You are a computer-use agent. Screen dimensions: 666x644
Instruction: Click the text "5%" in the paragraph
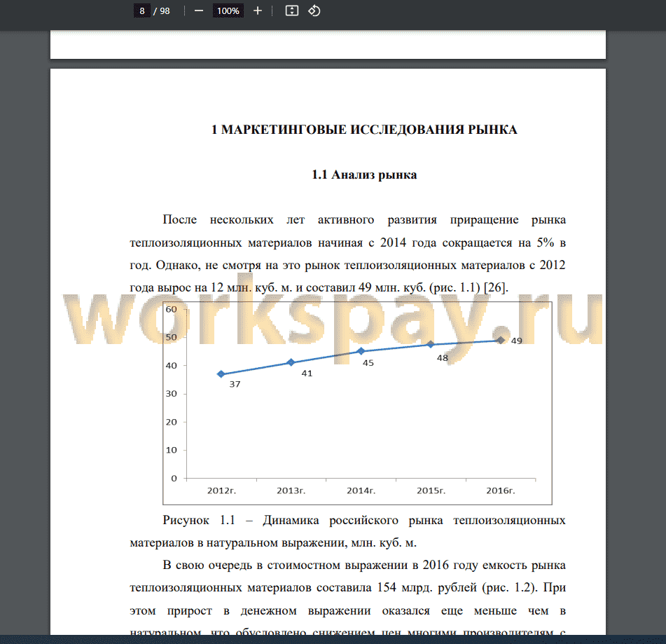(546, 242)
